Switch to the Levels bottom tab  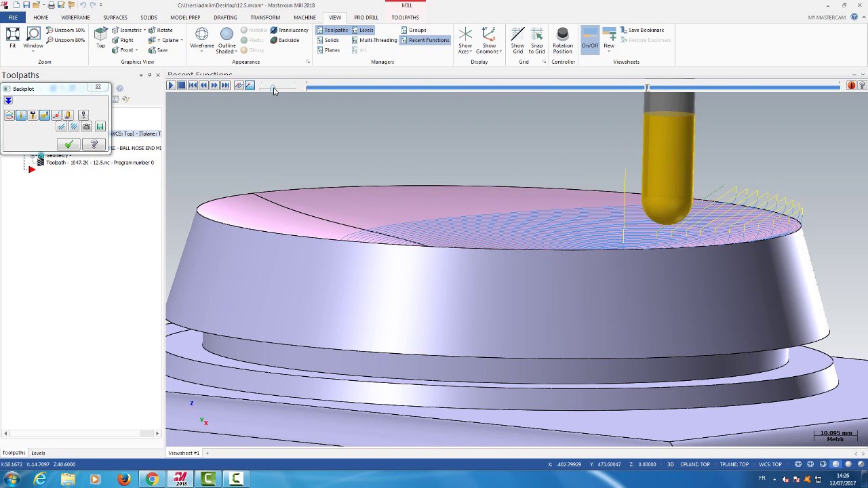(x=38, y=453)
